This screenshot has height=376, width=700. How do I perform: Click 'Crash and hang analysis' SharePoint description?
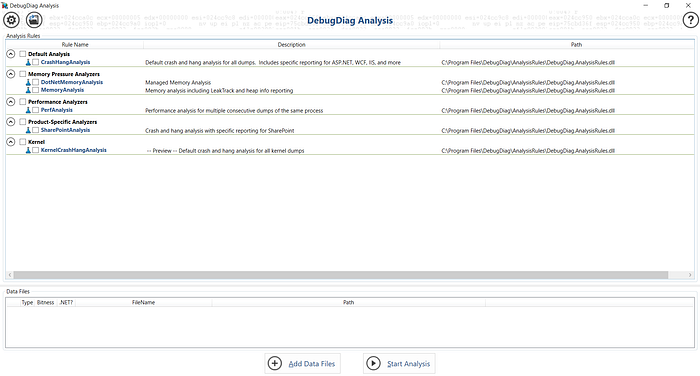pyautogui.click(x=220, y=131)
